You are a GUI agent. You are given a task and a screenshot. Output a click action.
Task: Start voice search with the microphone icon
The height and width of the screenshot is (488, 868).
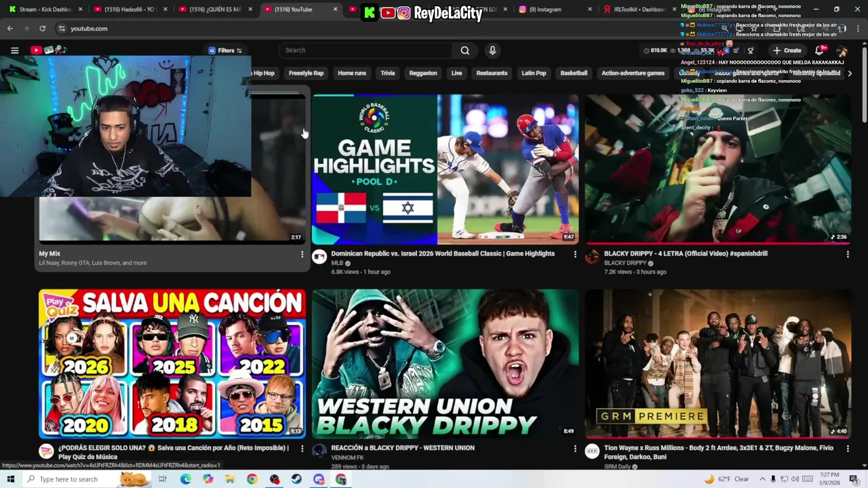[492, 50]
